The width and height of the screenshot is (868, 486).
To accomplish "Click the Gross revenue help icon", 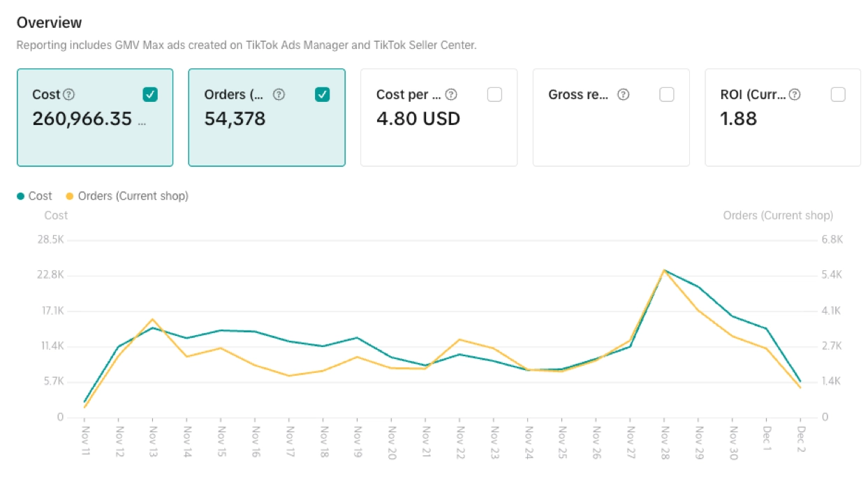I will [624, 95].
